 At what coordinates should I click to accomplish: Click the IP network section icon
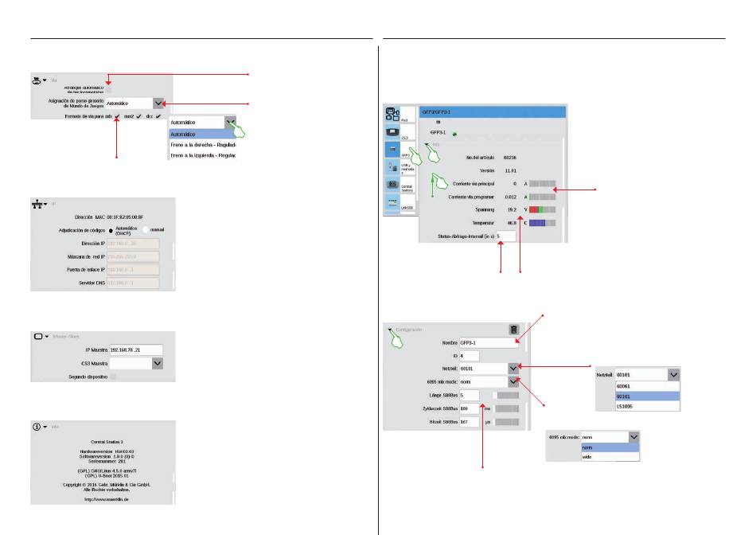pos(37,204)
